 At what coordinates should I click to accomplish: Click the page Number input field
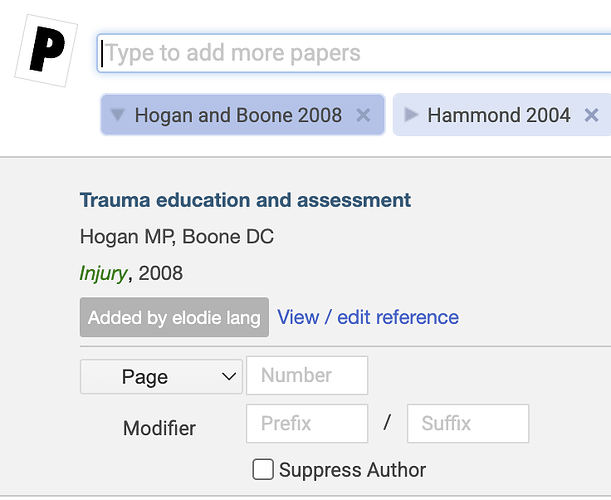307,376
